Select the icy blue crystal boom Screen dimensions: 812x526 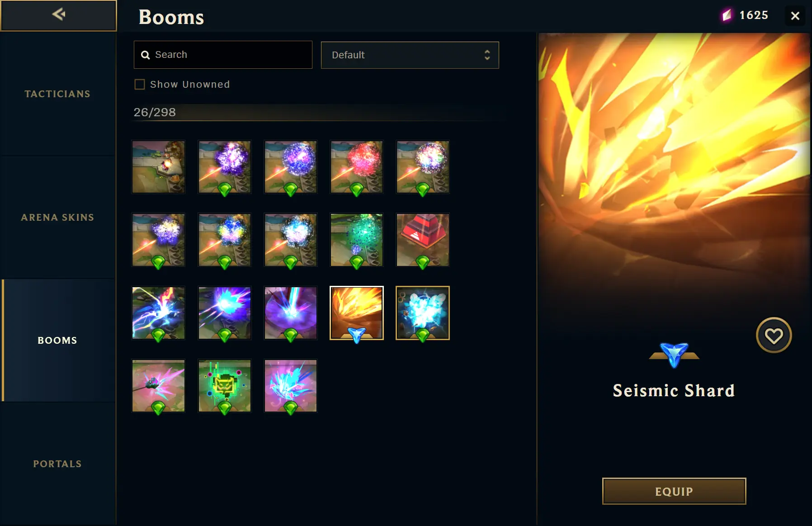[x=423, y=313]
